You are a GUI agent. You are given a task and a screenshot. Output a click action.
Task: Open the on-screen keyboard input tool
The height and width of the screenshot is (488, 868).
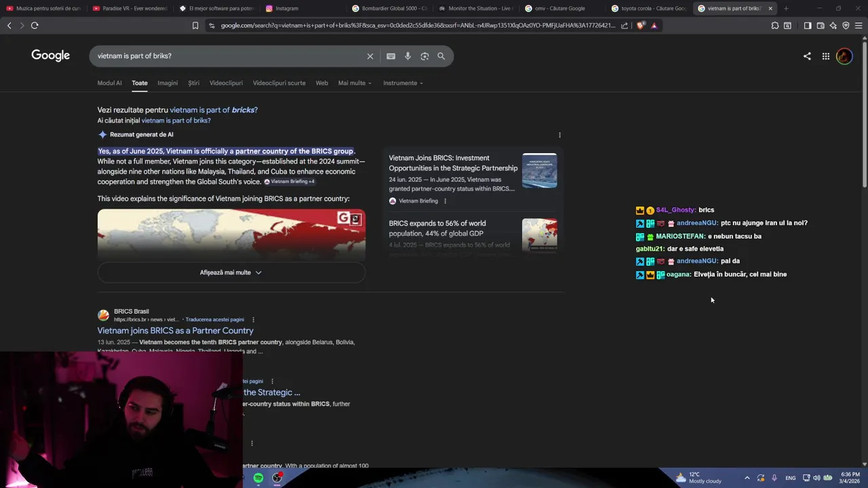pos(391,56)
